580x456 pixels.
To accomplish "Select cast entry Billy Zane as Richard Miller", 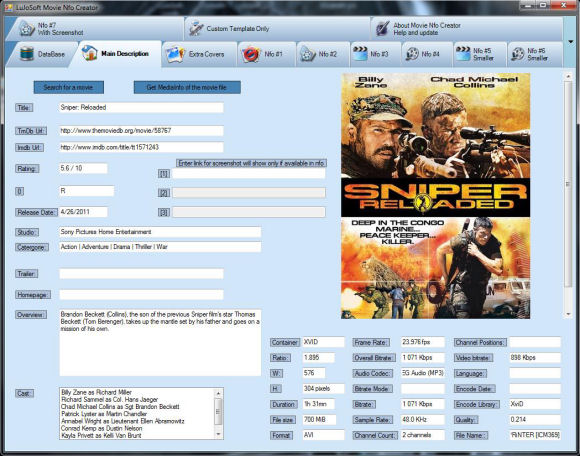I will 97,392.
